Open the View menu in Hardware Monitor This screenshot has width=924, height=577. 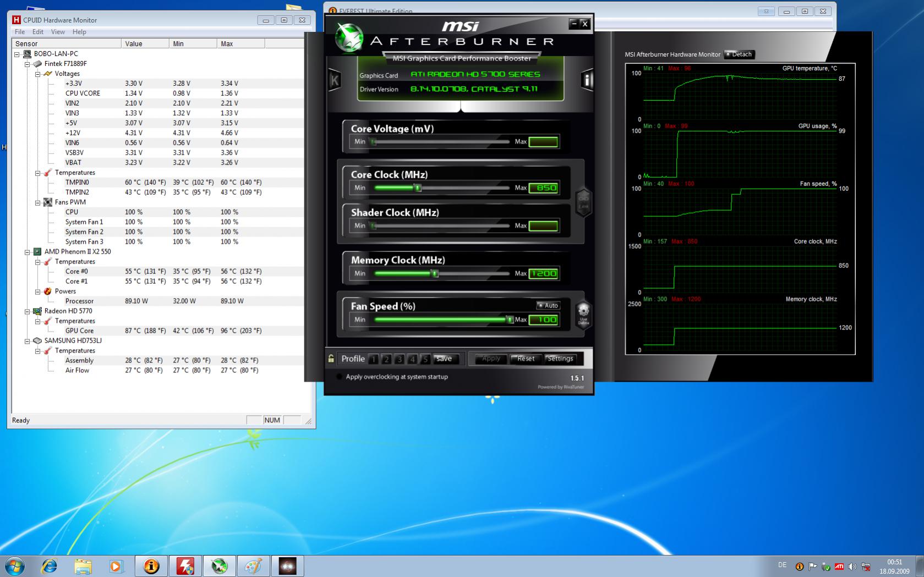tap(58, 32)
